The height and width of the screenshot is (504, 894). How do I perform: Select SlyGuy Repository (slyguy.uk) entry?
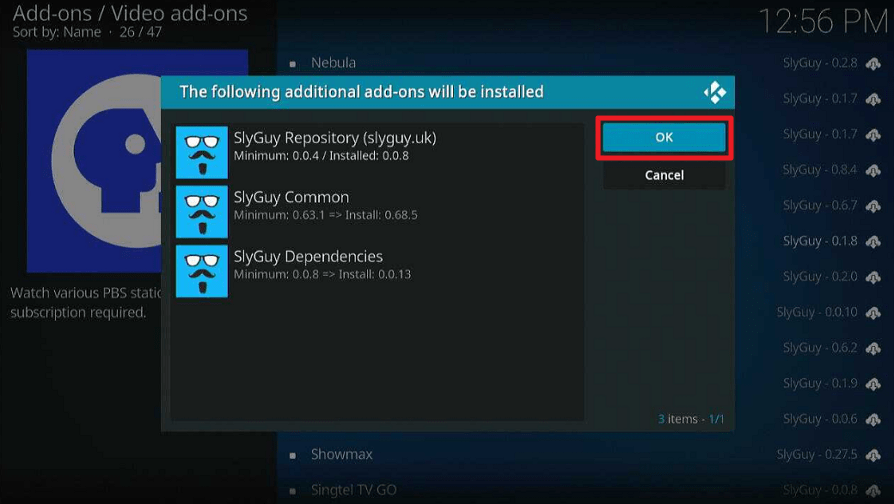click(x=379, y=152)
